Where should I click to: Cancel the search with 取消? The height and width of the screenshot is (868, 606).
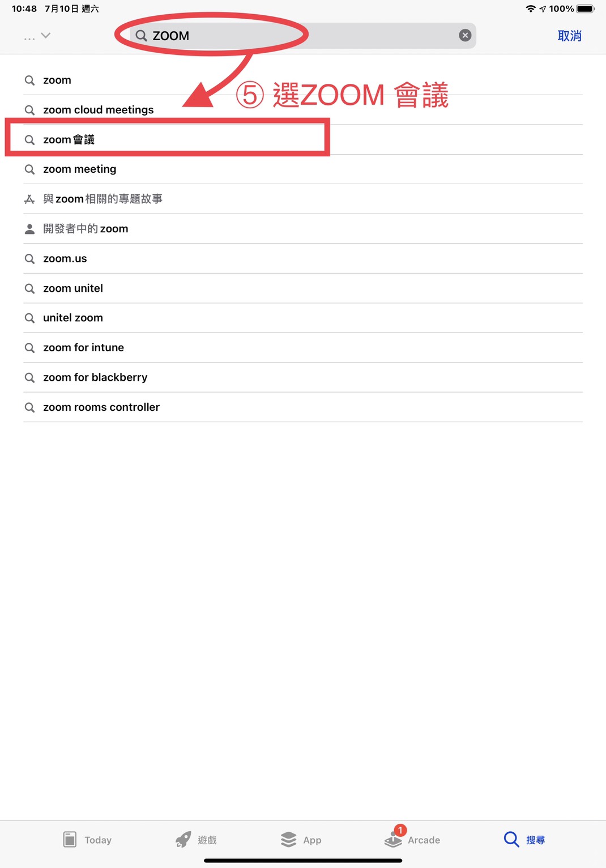coord(569,36)
